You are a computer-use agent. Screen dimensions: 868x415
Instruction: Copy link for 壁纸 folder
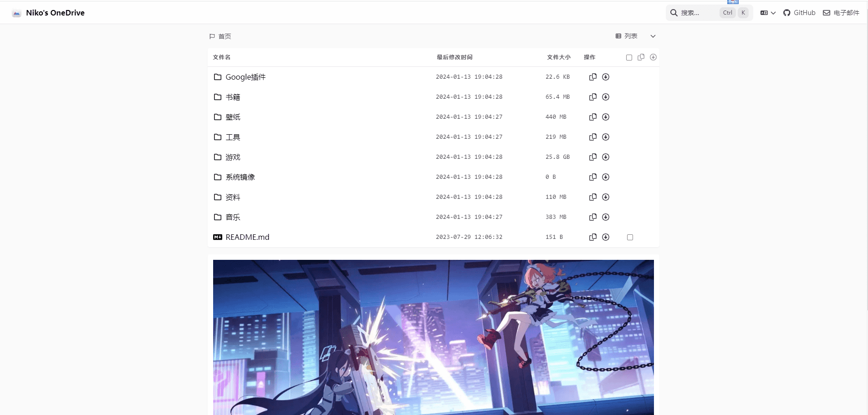(x=592, y=117)
